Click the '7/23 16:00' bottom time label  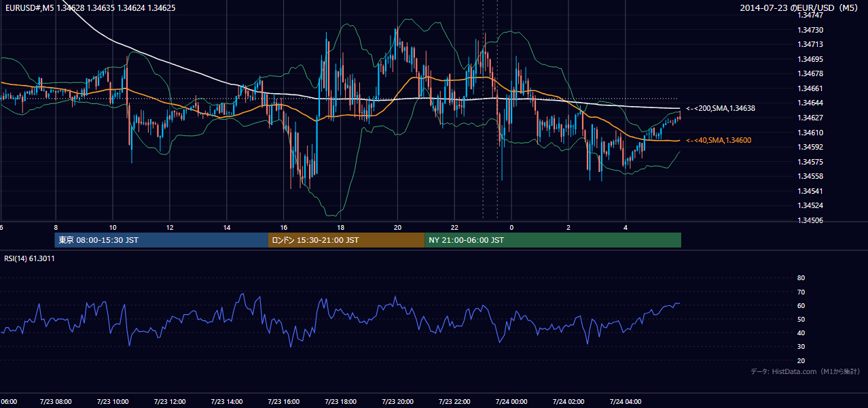click(x=284, y=402)
